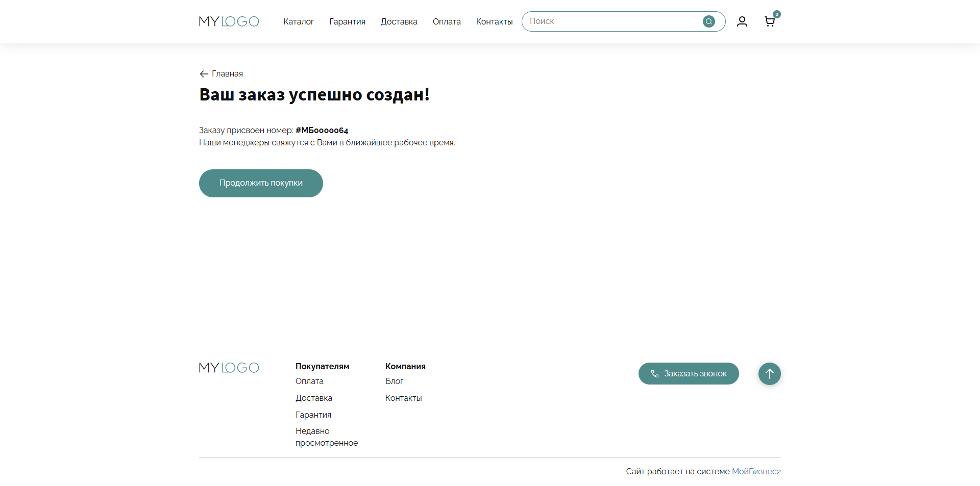Go to Гарантия in the header

pos(347,21)
